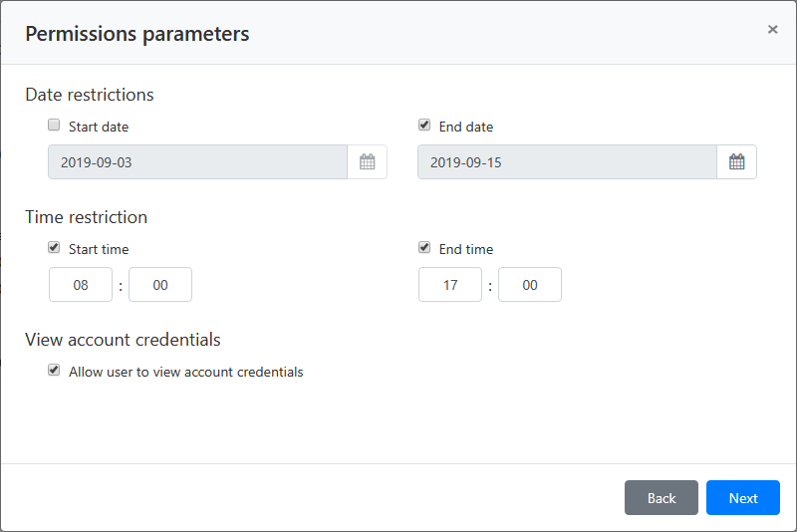Click the 'Start date' label text

(x=99, y=127)
